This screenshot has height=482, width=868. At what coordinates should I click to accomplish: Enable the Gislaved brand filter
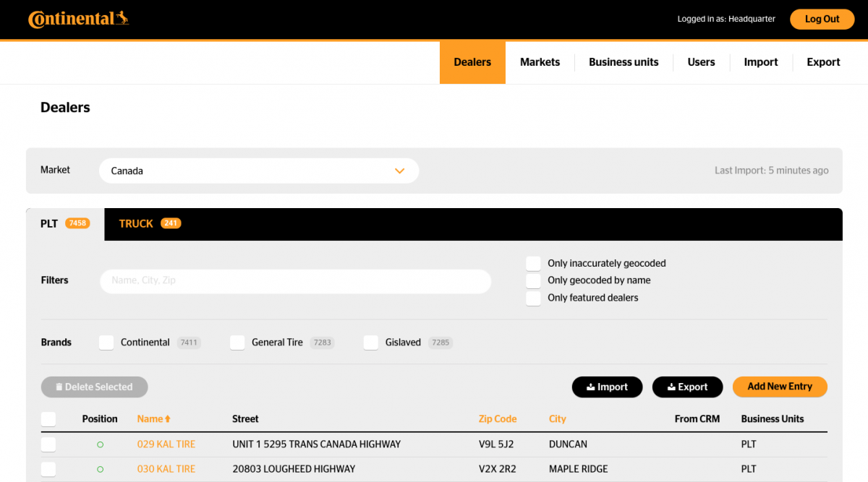371,342
